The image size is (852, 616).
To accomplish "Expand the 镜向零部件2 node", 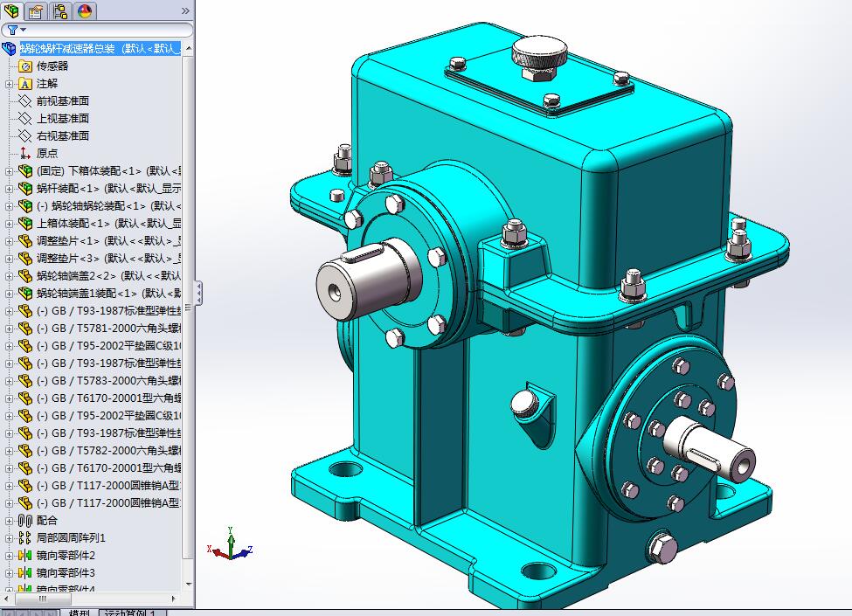I will (x=9, y=556).
